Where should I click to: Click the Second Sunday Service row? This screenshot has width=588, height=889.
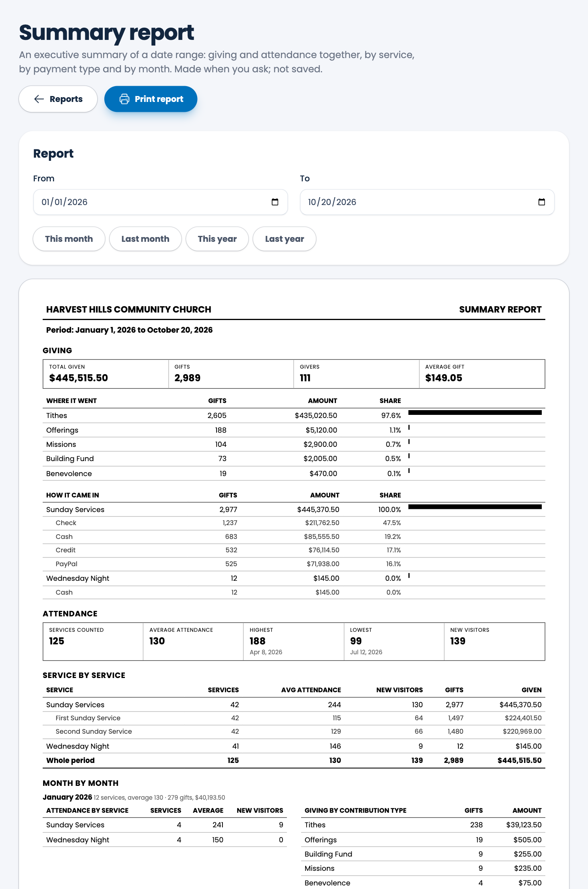coord(294,732)
